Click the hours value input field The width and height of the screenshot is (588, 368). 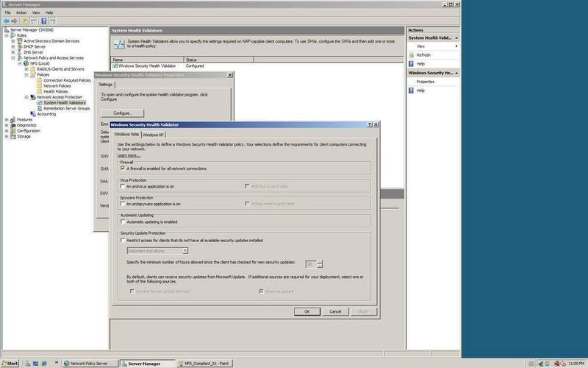coord(311,264)
